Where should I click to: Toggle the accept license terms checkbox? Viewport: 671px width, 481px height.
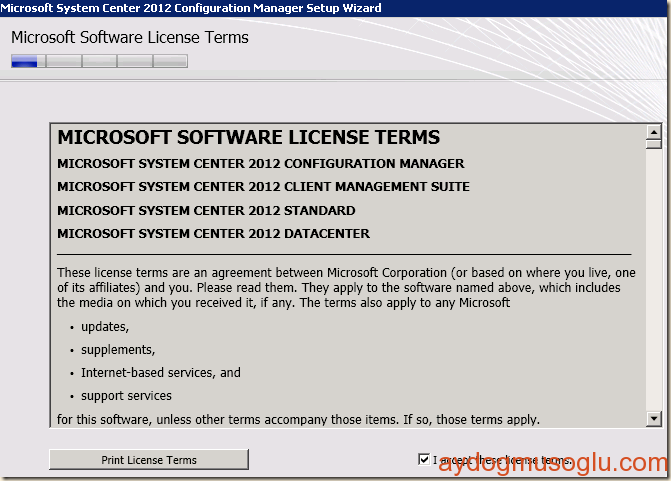pos(424,460)
